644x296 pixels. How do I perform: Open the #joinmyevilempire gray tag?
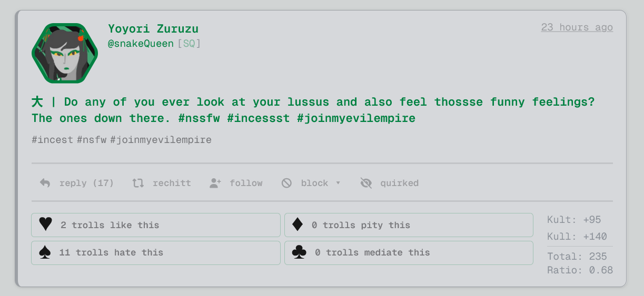(x=161, y=140)
